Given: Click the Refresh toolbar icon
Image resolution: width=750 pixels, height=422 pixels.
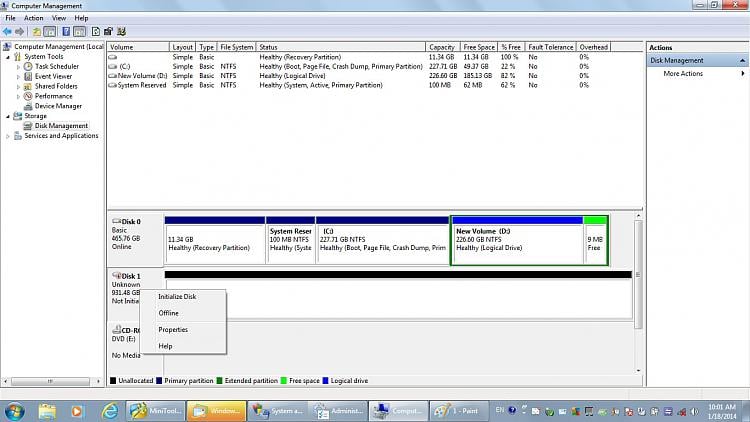Looking at the screenshot, I should (x=96, y=32).
